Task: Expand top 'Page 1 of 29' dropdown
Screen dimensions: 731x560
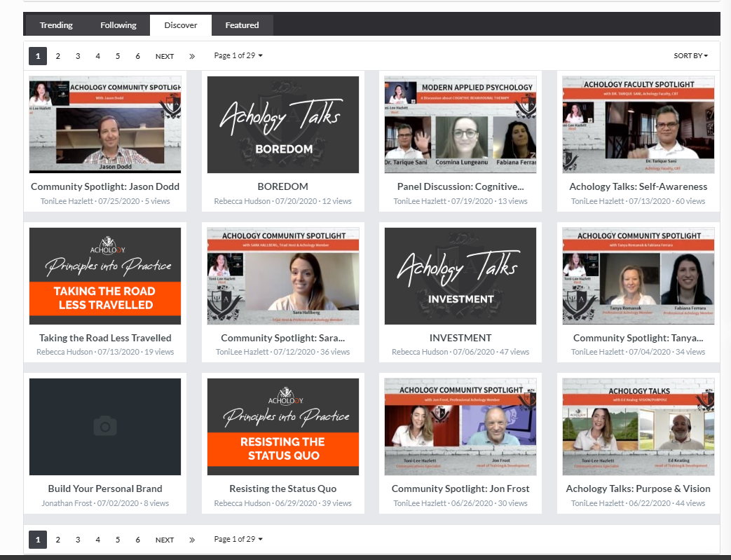Action: 238,55
